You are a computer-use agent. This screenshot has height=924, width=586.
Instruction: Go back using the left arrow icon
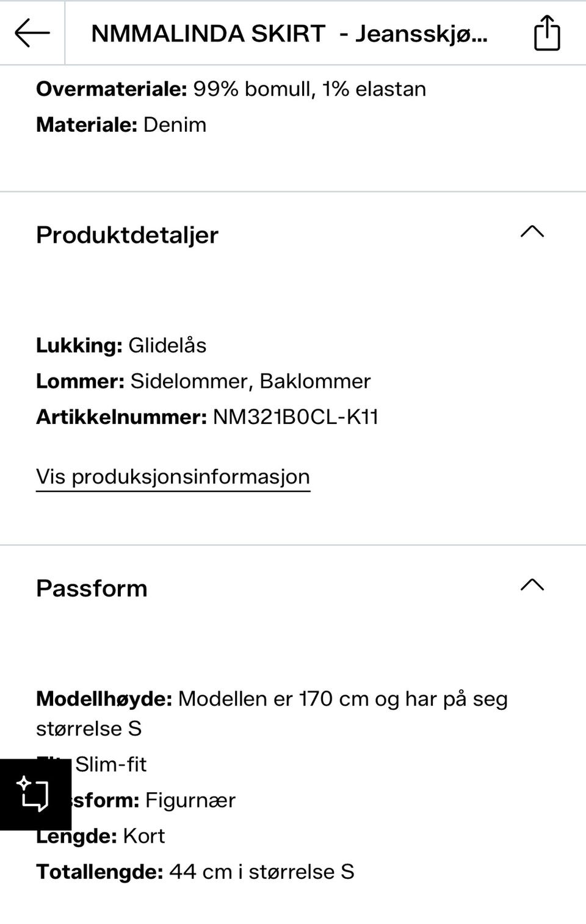point(32,33)
